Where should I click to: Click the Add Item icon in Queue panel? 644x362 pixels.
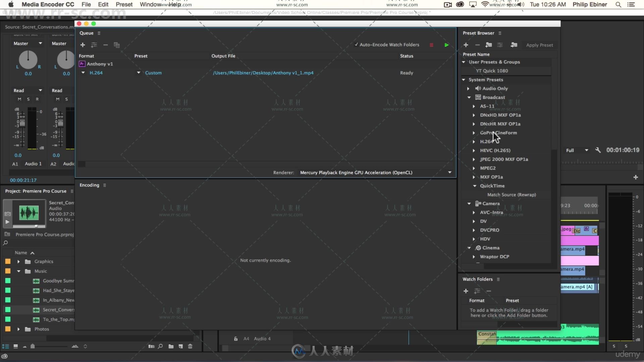[x=83, y=45]
